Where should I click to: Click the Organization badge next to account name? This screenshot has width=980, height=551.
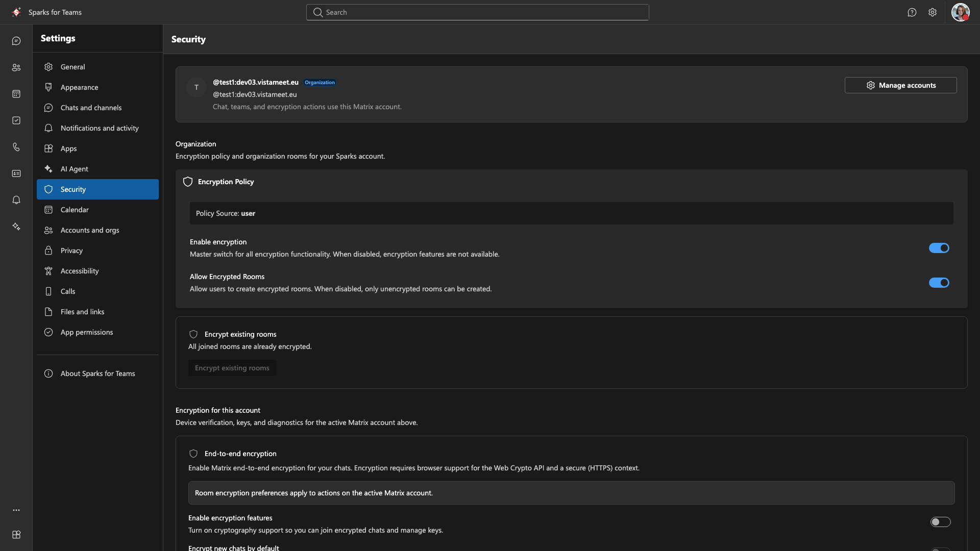click(320, 82)
